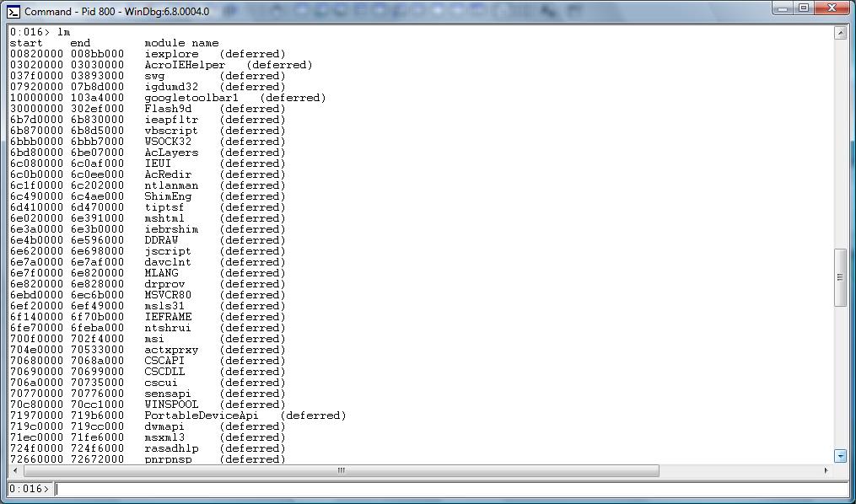Click the PortableDeviceApi module name
The height and width of the screenshot is (504, 856).
(202, 416)
